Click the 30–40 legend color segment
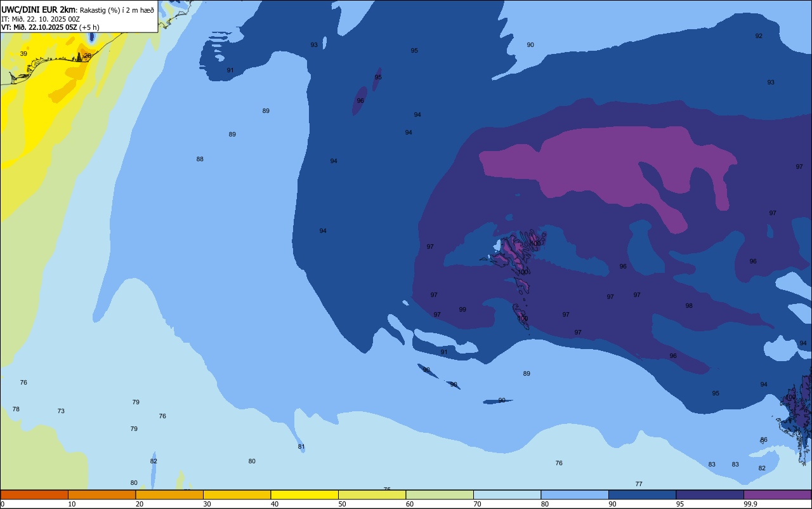The height and width of the screenshot is (509, 812). [237, 494]
